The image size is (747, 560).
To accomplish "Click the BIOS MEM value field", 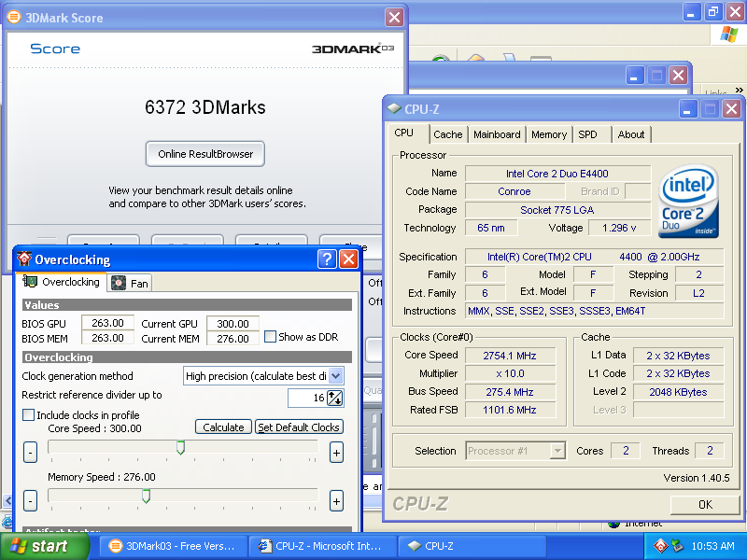I will pos(107,338).
